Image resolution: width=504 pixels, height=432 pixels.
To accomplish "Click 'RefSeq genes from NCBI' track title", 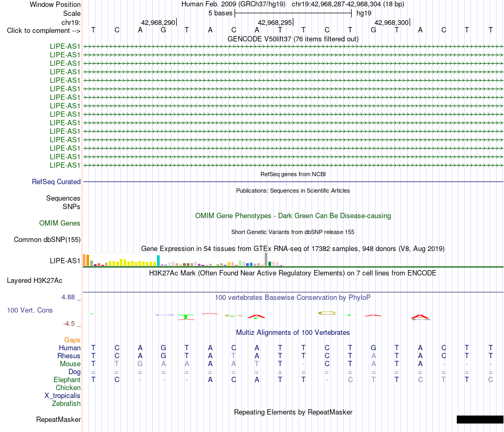I will point(293,174).
